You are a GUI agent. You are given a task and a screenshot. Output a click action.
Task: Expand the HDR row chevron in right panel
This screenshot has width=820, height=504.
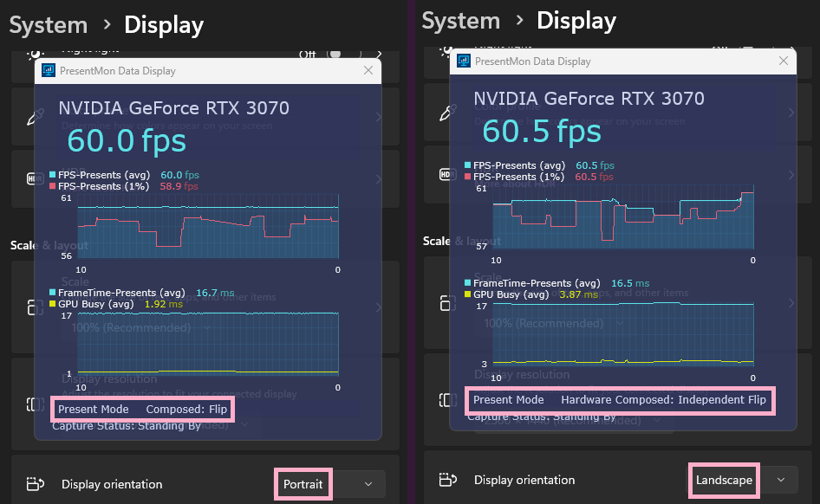(791, 174)
